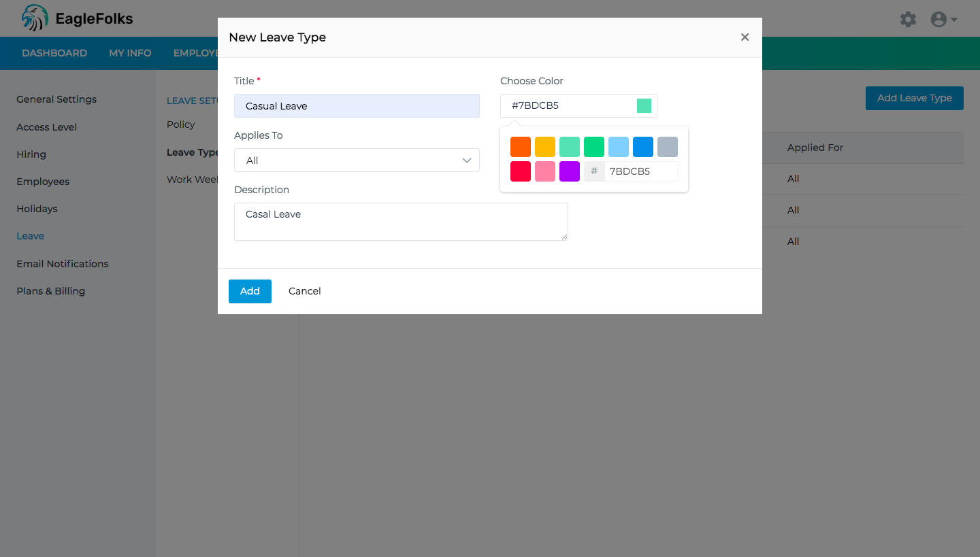The height and width of the screenshot is (557, 980).
Task: Open Access Level settings
Action: [47, 127]
